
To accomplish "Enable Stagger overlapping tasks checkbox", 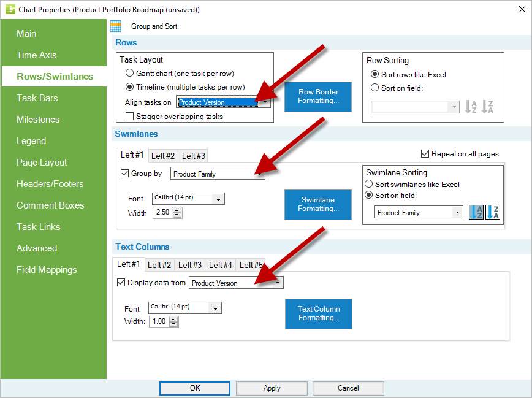I will [x=129, y=117].
